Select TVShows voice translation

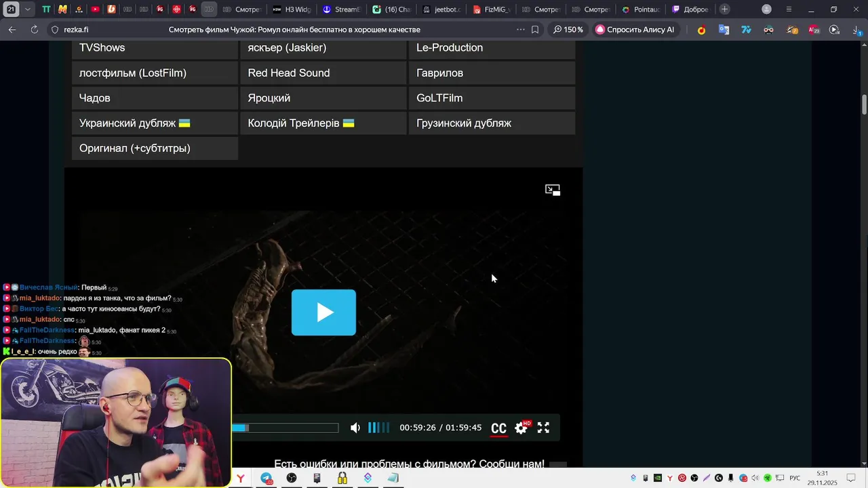(155, 49)
